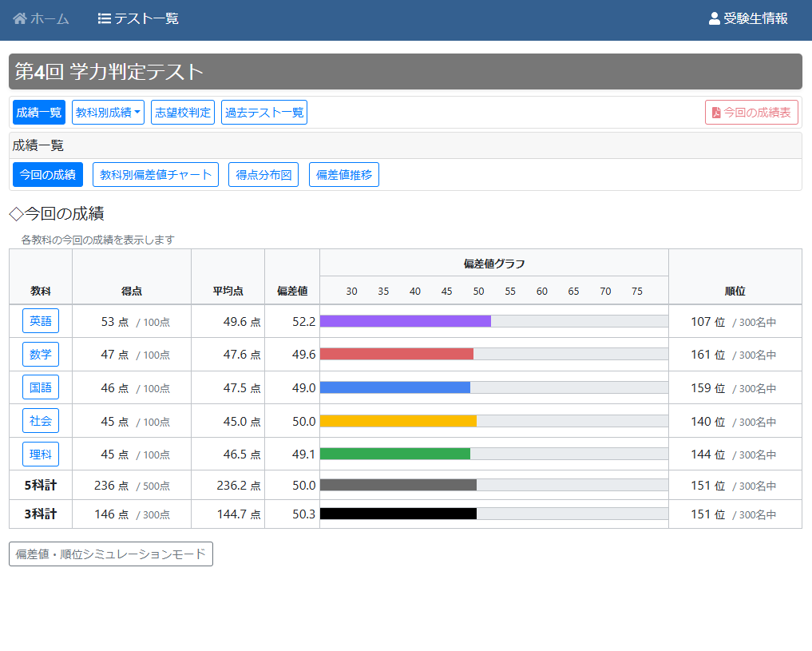Image resolution: width=812 pixels, height=651 pixels.
Task: Click the 国語 score 46 点
Action: click(115, 388)
